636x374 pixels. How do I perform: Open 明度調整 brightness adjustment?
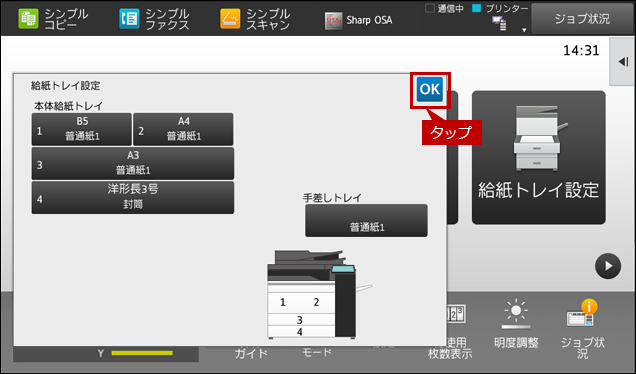tap(516, 324)
